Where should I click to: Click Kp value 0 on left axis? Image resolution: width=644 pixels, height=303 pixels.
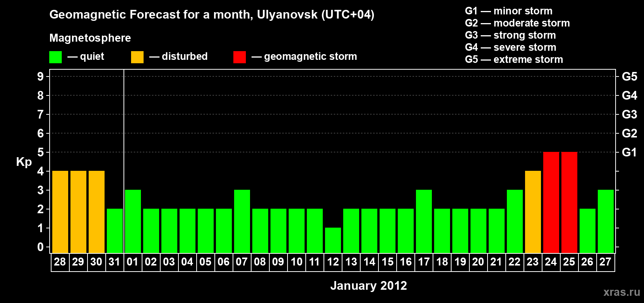(x=41, y=247)
